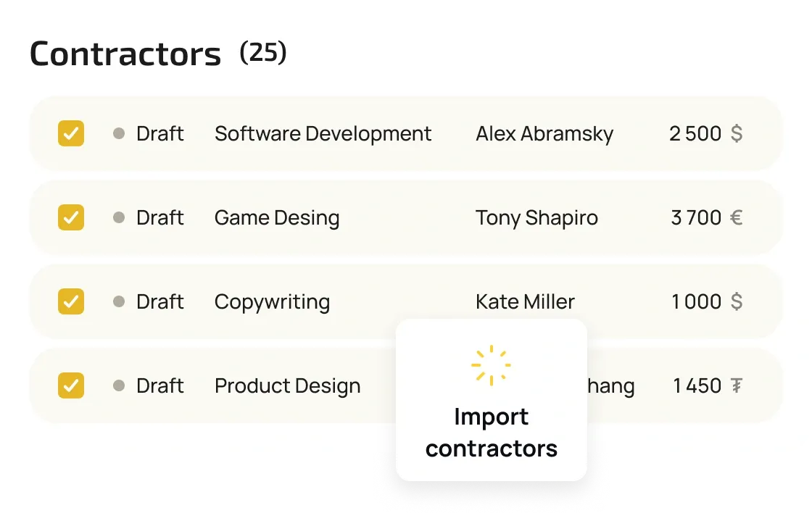Image resolution: width=812 pixels, height=513 pixels.
Task: Uncheck the Software Development row checkbox
Action: click(x=71, y=133)
